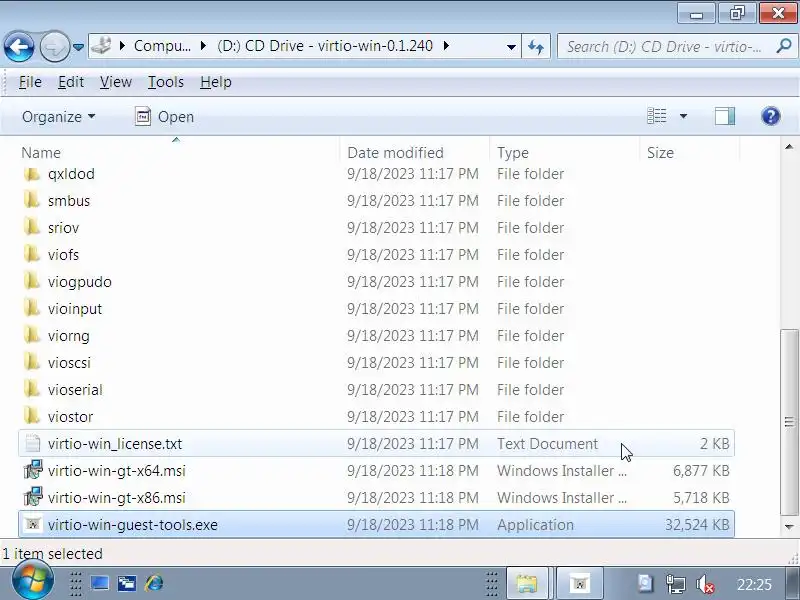This screenshot has height=600, width=800.
Task: Open the Edit menu
Action: click(70, 82)
